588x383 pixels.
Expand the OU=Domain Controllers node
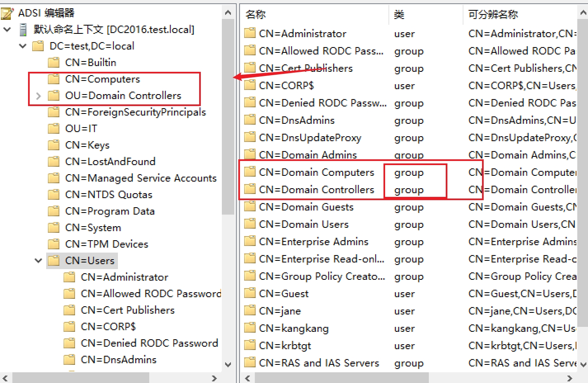(x=38, y=96)
